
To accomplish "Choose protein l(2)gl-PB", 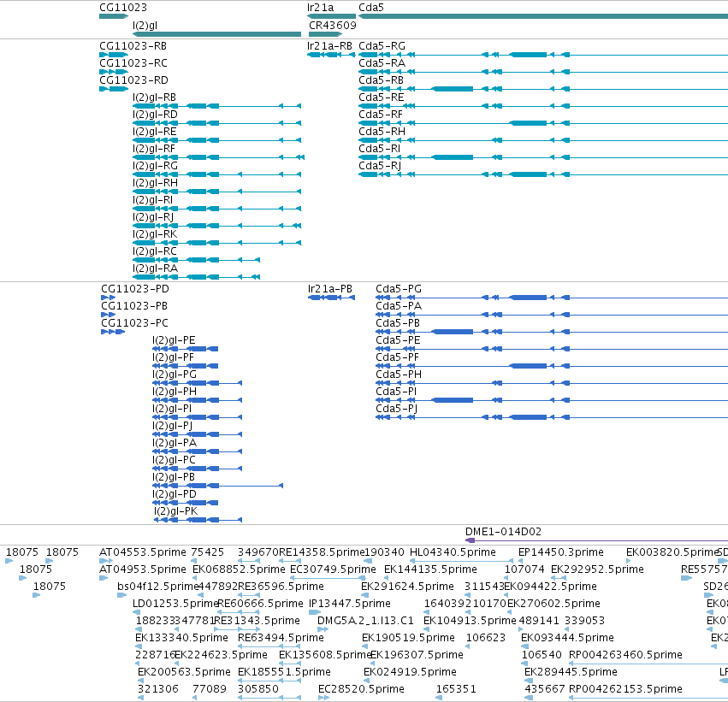I will click(x=174, y=477).
